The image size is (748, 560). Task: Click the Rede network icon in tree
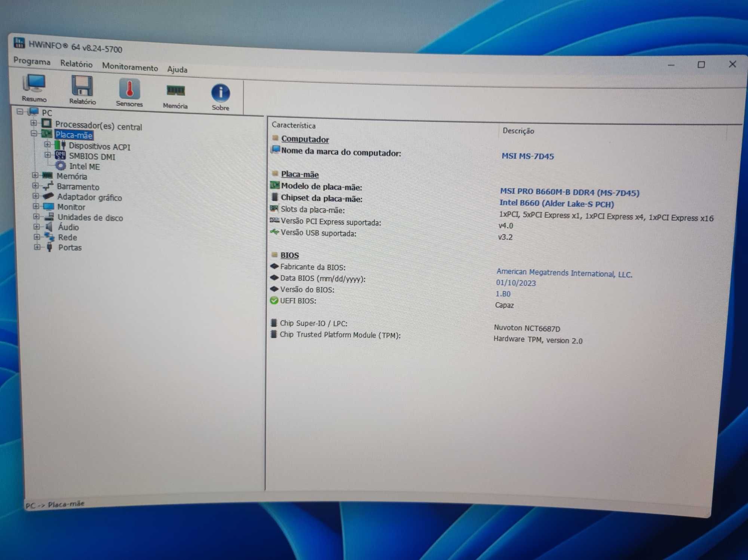coord(49,236)
